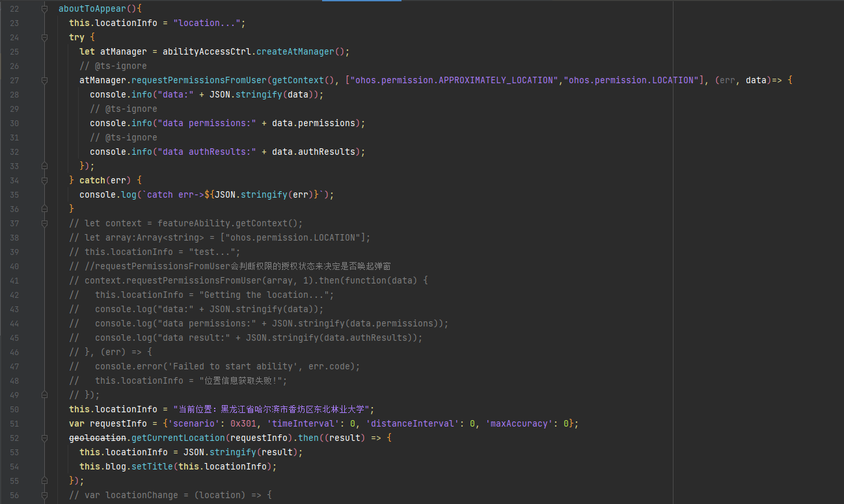Collapse the try block on line 24
The image size is (844, 504).
[45, 38]
